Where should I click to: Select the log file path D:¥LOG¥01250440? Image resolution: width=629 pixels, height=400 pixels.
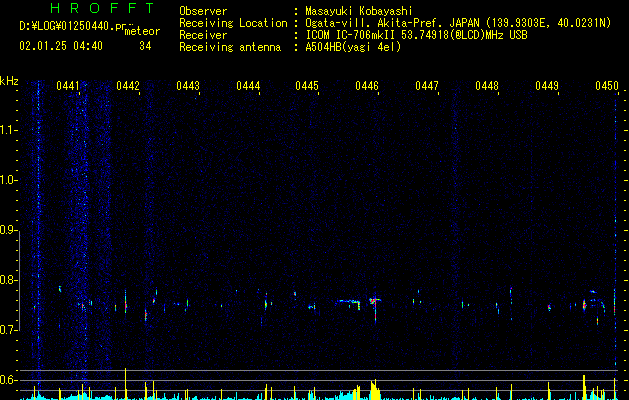point(72,26)
